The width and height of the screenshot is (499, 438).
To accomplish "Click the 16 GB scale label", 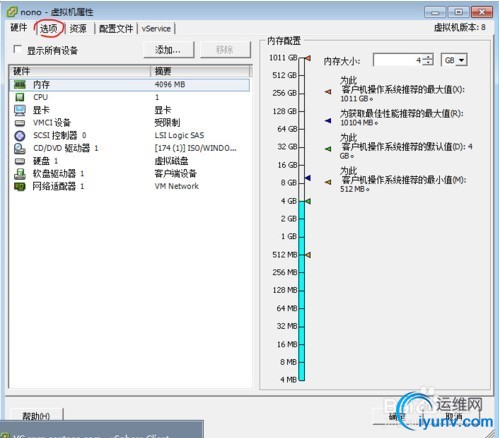I will [x=287, y=165].
